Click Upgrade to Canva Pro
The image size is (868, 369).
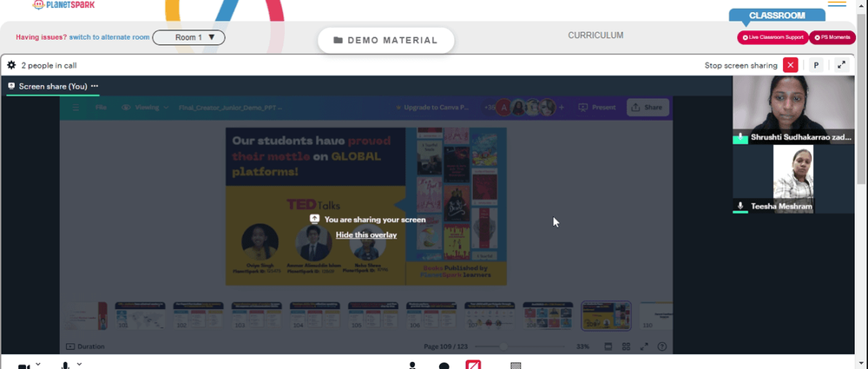[x=433, y=108]
